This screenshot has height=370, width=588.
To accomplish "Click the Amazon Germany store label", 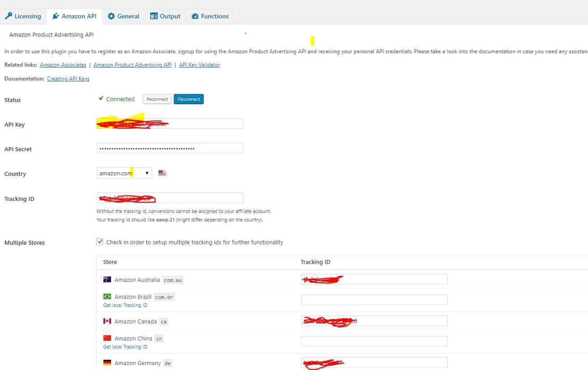I will click(137, 363).
